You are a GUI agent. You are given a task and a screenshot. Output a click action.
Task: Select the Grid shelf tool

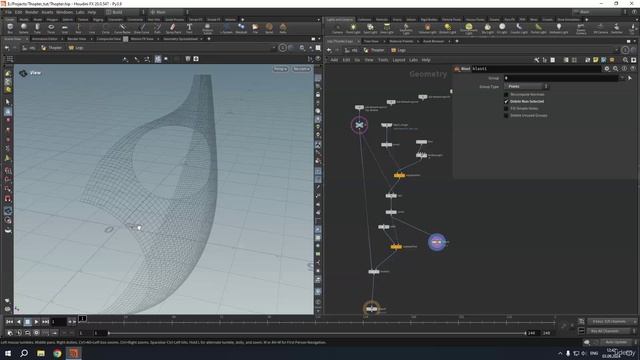pyautogui.click(x=64, y=28)
